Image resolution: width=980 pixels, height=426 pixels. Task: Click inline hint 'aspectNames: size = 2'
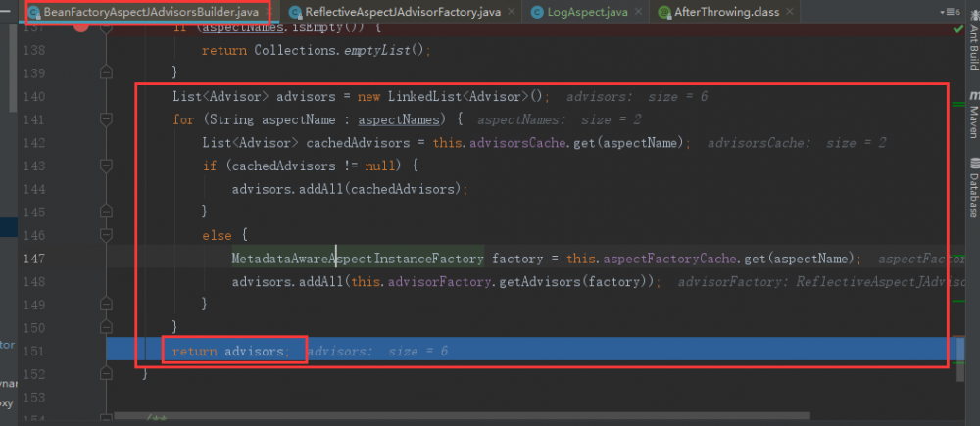coord(559,119)
